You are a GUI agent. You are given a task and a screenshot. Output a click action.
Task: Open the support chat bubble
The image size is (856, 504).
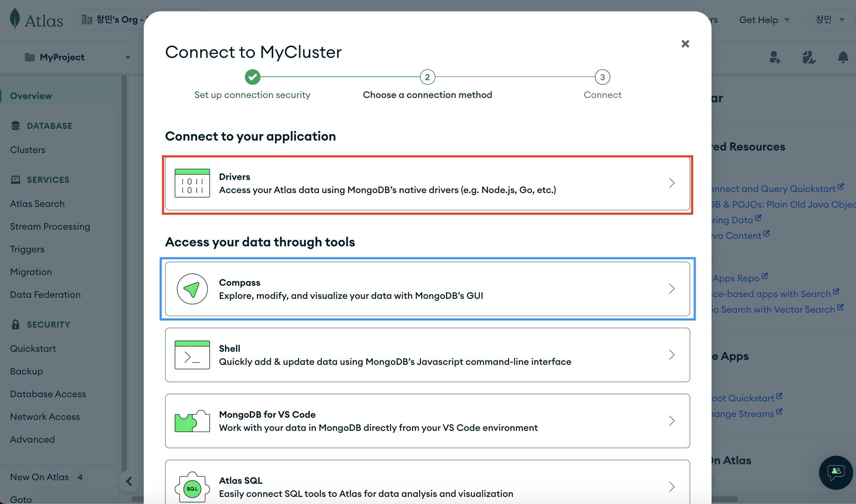836,472
